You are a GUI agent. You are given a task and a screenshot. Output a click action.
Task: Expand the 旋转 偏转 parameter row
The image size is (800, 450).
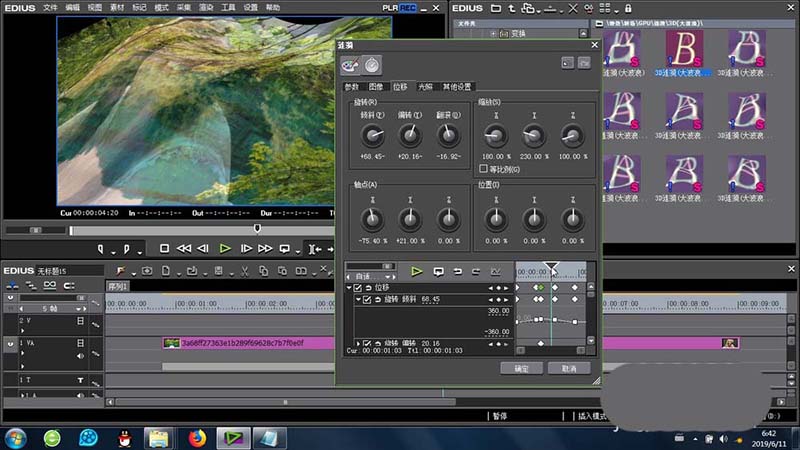tap(357, 343)
